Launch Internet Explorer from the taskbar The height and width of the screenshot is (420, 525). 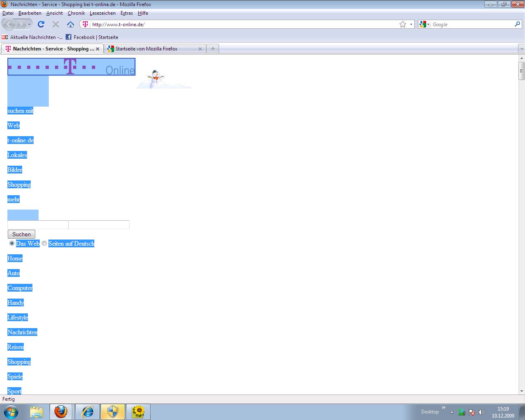(x=87, y=412)
